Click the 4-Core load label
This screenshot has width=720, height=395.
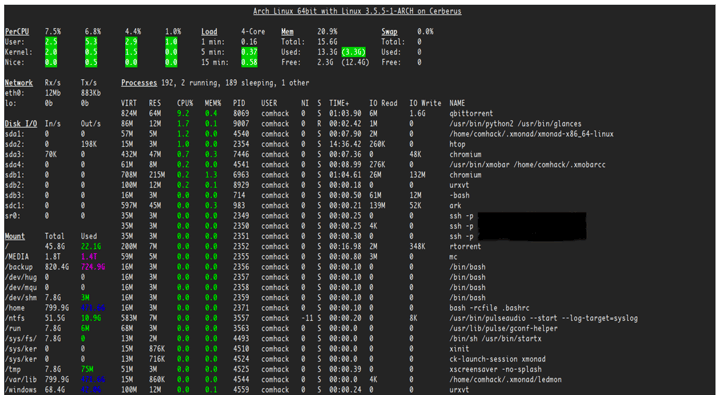(x=253, y=32)
